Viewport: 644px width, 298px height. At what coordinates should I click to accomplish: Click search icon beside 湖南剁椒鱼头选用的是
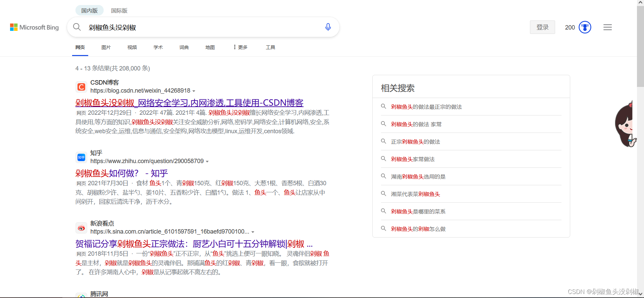pyautogui.click(x=383, y=176)
